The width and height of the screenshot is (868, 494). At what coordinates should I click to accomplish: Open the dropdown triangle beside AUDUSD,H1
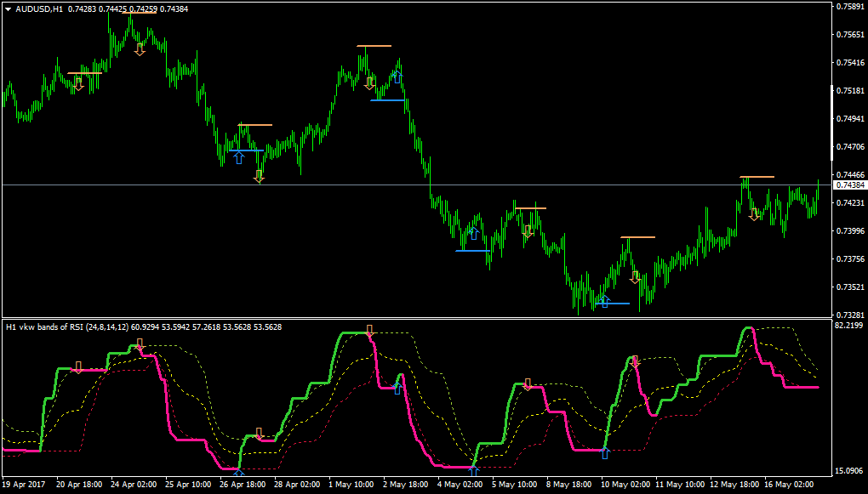point(8,9)
